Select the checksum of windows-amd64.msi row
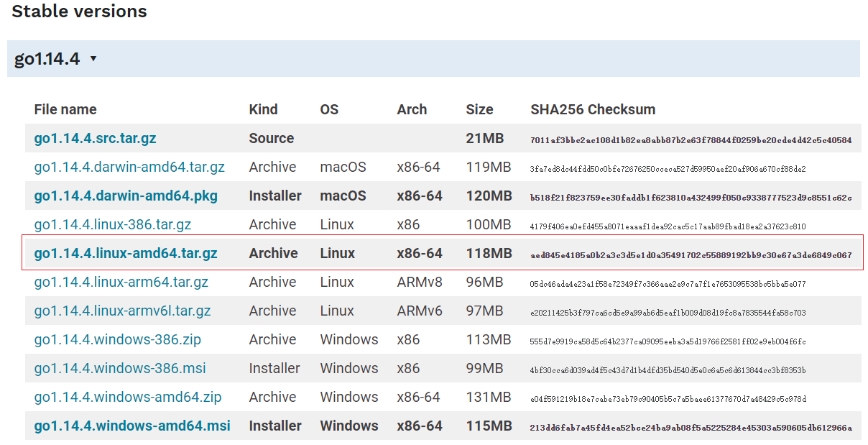The width and height of the screenshot is (868, 445). [691, 428]
